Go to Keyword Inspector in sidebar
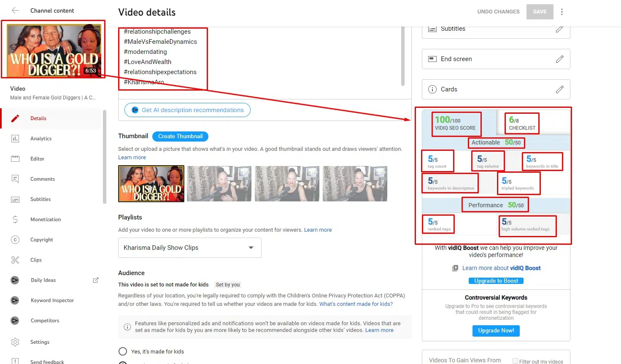This screenshot has width=621, height=364. [52, 300]
